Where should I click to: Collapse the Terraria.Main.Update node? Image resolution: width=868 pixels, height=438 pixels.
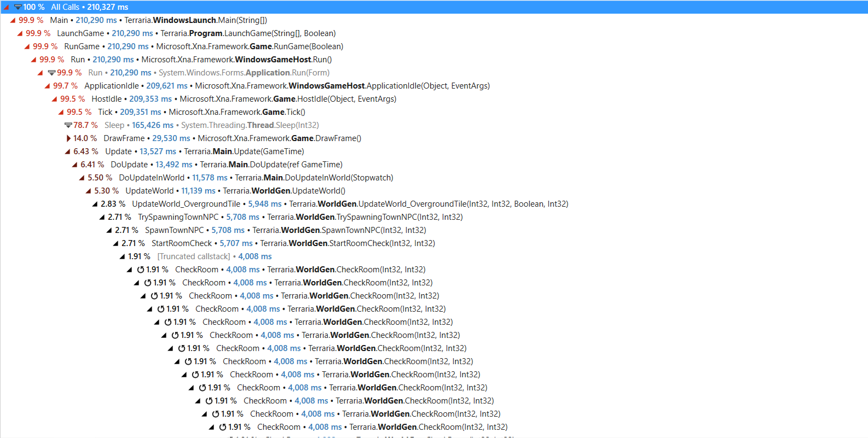pos(67,151)
